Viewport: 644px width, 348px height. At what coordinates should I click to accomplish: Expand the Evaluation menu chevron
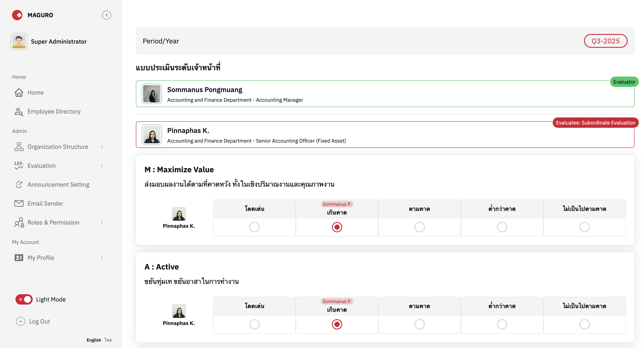pyautogui.click(x=102, y=166)
